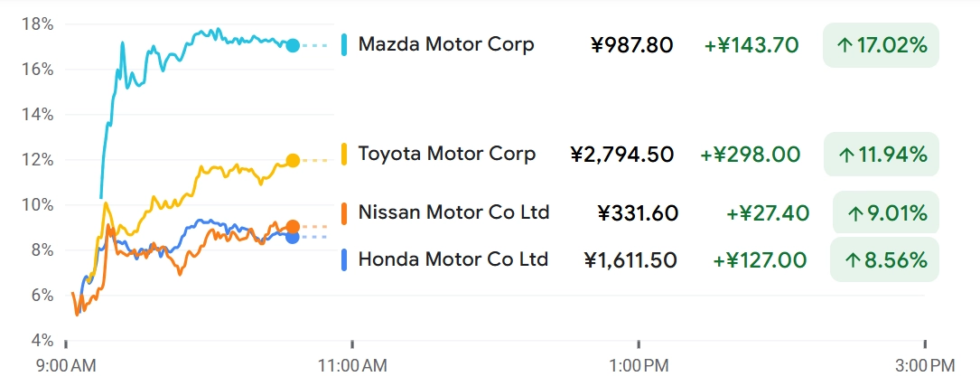
Task: Click the 11.94% gain badge
Action: pyautogui.click(x=882, y=155)
